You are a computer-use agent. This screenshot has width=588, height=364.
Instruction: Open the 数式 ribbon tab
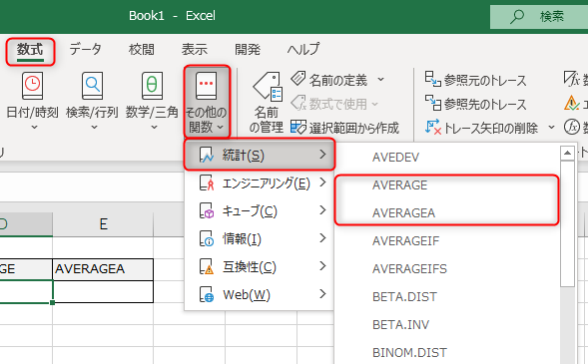pos(30,50)
